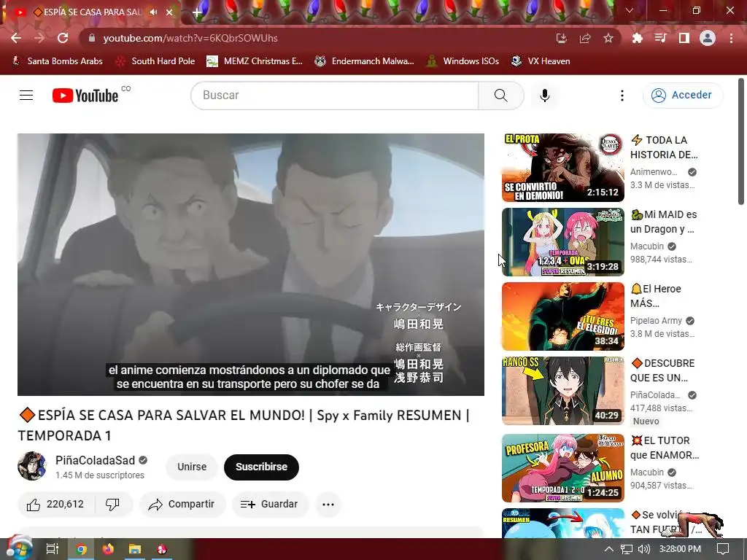Open the MEMZ Christmas bookmark
This screenshot has height=560, width=747.
[255, 61]
